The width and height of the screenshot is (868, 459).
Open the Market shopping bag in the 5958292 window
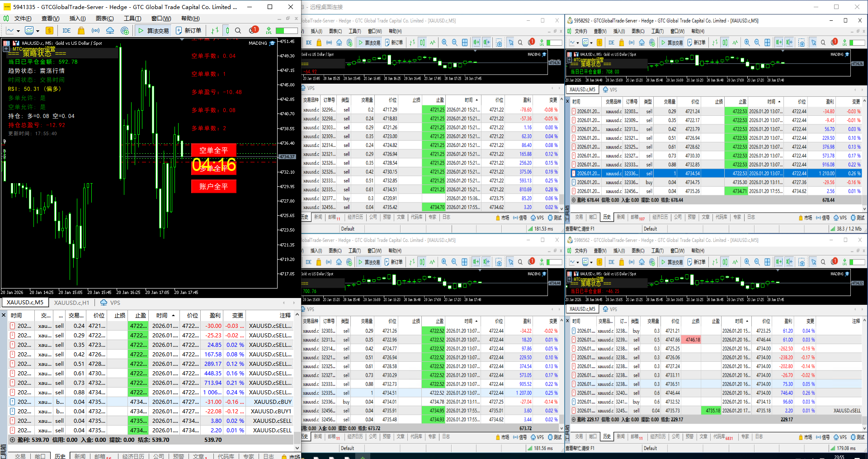(x=622, y=43)
